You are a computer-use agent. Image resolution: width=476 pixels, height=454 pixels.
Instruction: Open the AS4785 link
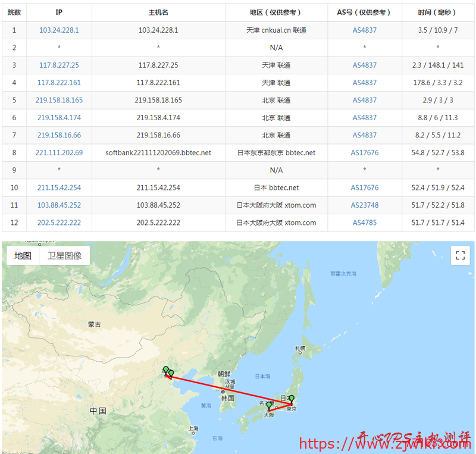(364, 223)
